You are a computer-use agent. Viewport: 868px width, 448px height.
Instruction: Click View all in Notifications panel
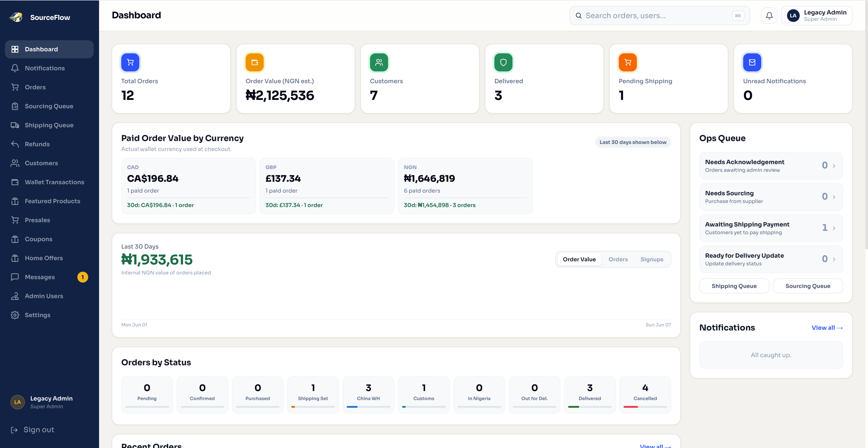827,328
